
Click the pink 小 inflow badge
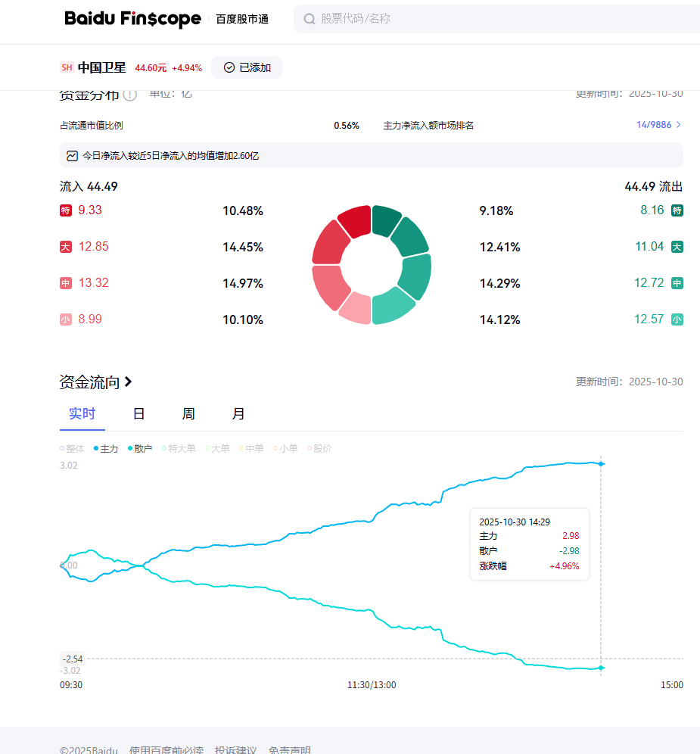point(66,319)
